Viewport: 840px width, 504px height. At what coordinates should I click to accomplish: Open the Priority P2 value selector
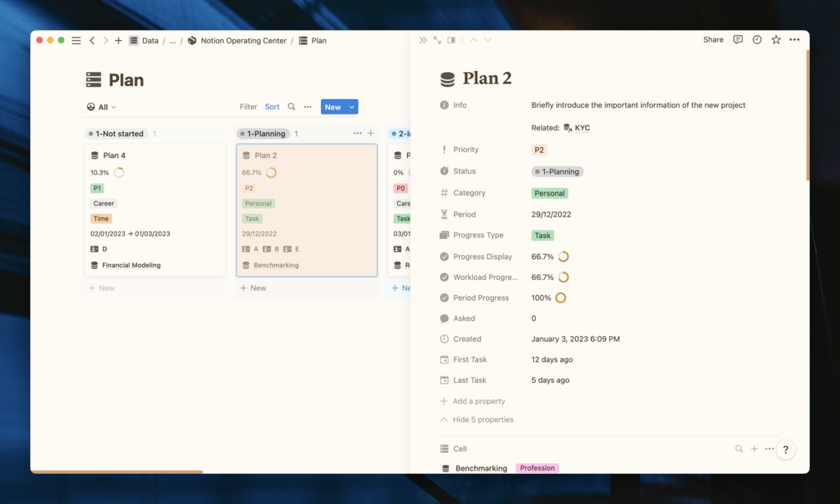point(539,150)
